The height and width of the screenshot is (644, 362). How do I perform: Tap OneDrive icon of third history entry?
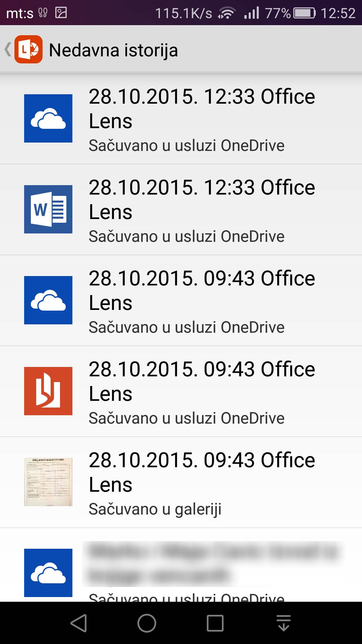click(48, 300)
